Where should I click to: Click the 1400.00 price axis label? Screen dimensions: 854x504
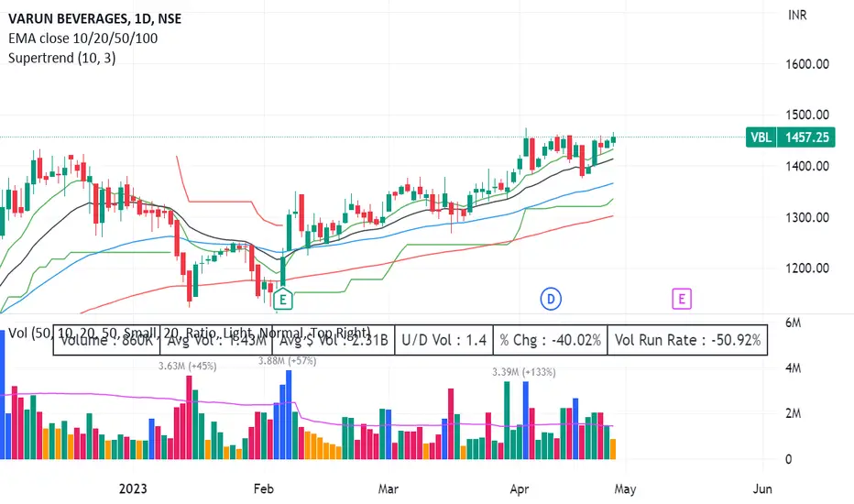tap(807, 166)
